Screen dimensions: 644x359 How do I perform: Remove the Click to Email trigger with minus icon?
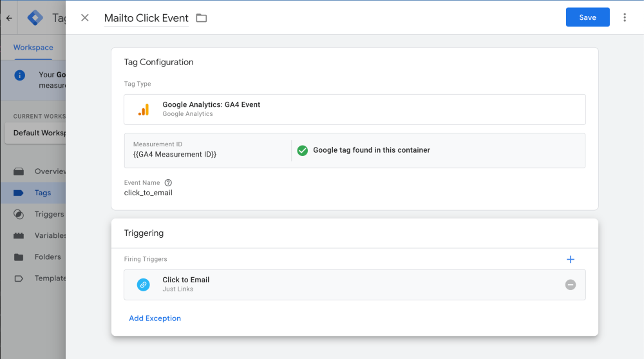click(570, 285)
